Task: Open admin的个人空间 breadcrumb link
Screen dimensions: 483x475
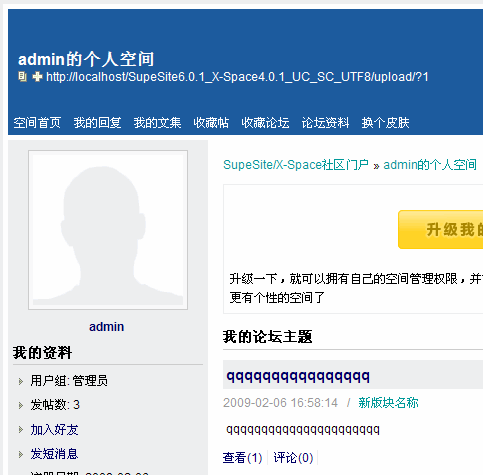Action: (x=430, y=165)
